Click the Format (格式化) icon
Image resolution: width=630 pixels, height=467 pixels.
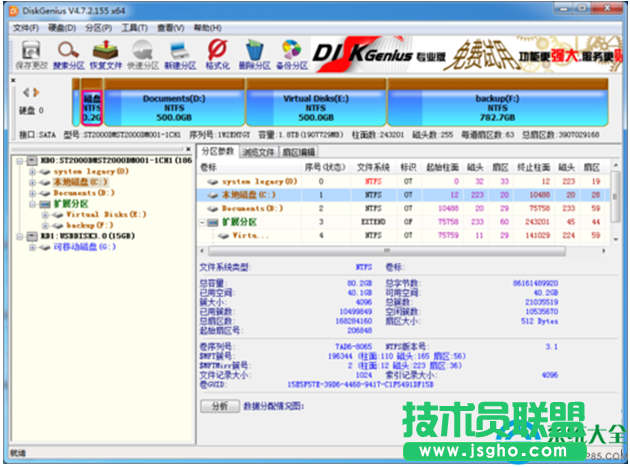pyautogui.click(x=217, y=55)
